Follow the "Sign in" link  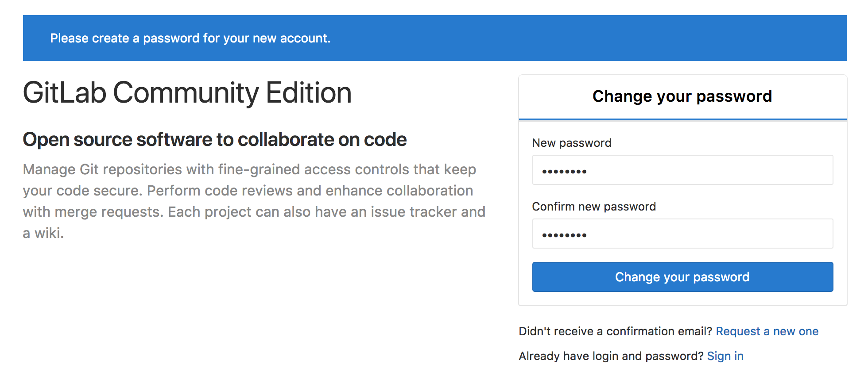point(725,356)
